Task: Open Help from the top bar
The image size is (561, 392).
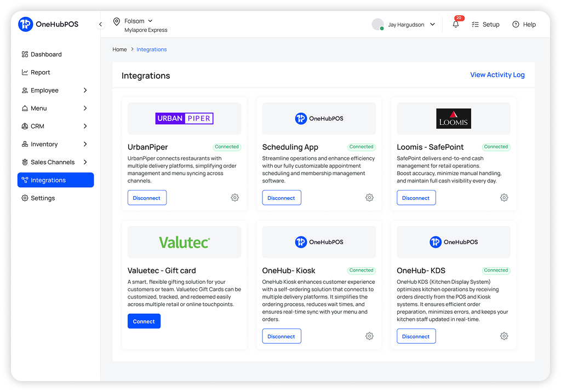Action: 524,24
